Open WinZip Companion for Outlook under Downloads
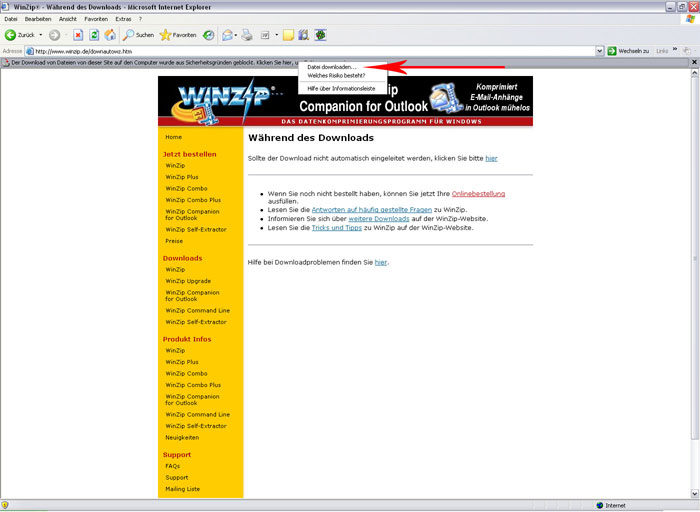 click(x=192, y=296)
